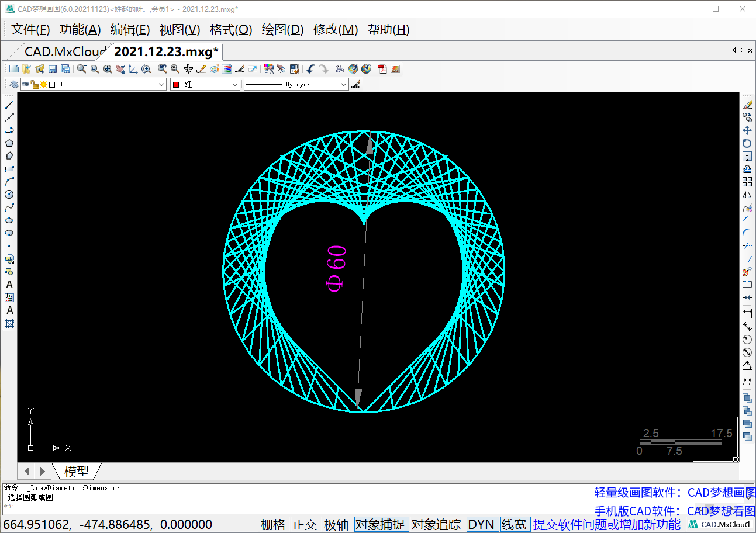Choose the regular Polygon tool
This screenshot has height=533, width=756.
[9, 143]
